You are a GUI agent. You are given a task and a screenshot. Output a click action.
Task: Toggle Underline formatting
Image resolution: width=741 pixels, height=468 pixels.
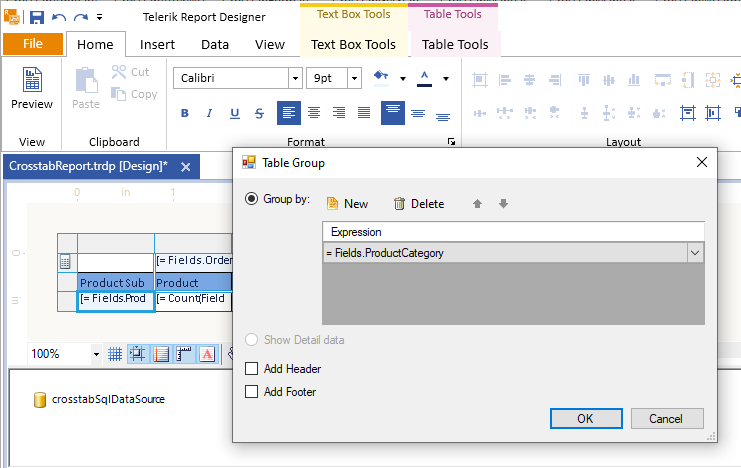click(x=234, y=113)
